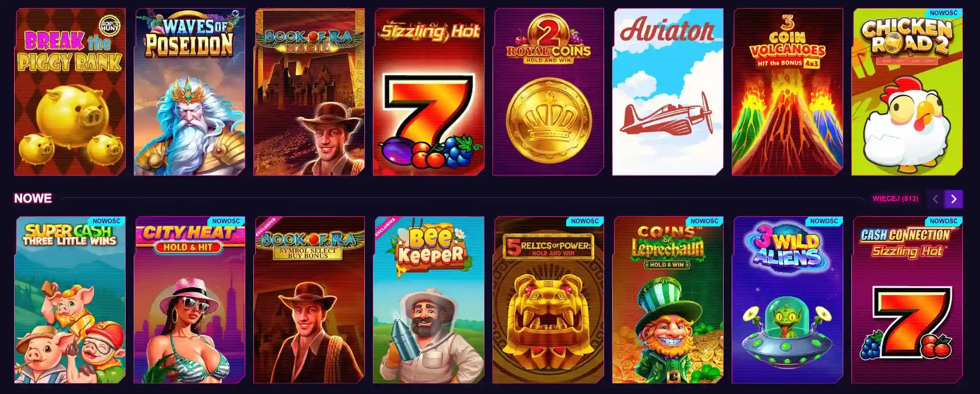Screen dimensions: 980x394
Task: Play the Bee Keeper game
Action: 429,300
